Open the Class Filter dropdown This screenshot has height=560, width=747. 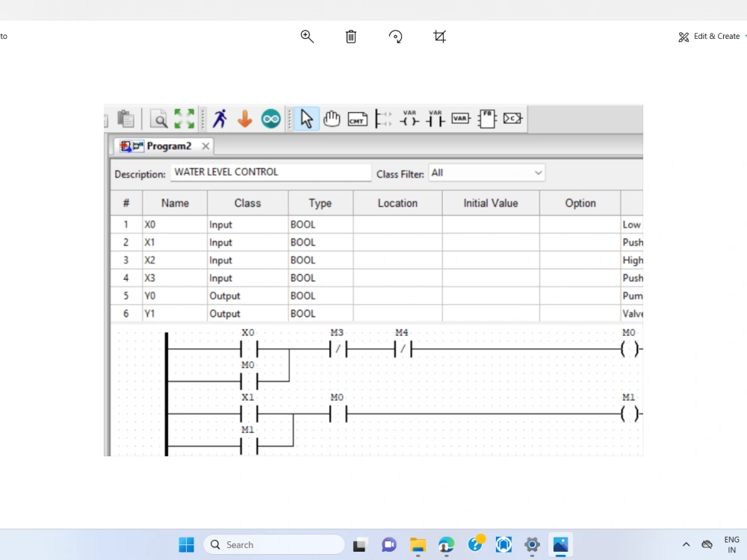tap(538, 172)
